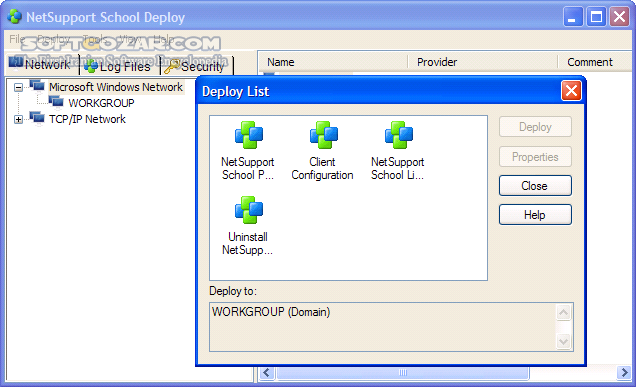Click the Log Files tab icon
This screenshot has width=636, height=387.
point(91,66)
